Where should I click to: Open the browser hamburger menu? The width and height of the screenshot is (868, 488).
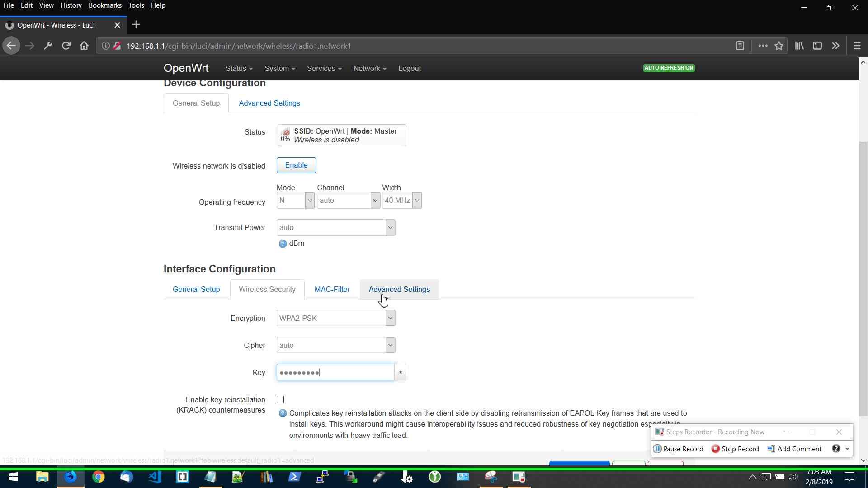coord(856,46)
